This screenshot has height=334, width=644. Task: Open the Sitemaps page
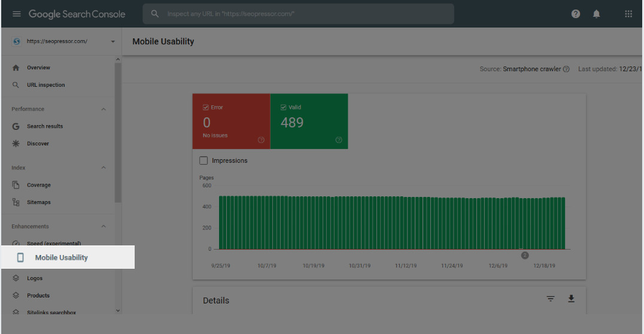click(39, 202)
